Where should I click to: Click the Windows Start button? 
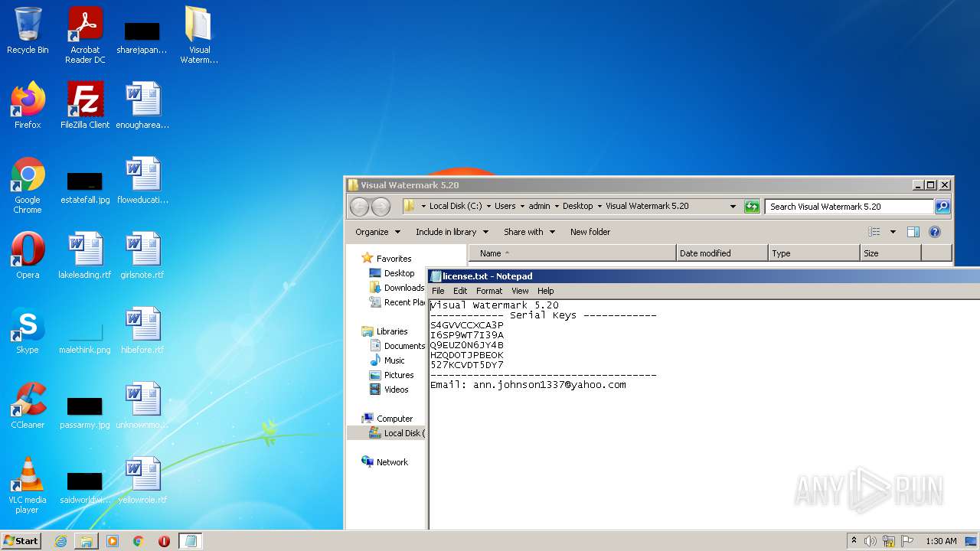tap(21, 541)
